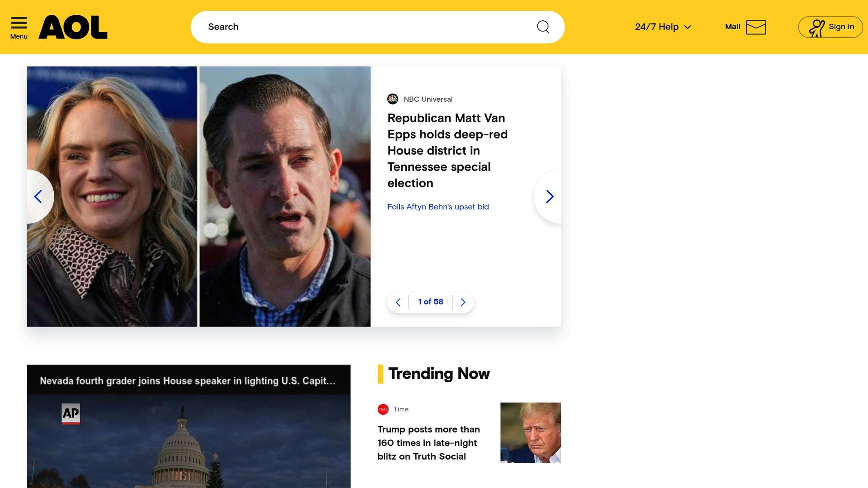Open the Mail envelope icon
Screen dimensions: 868x488
tap(756, 27)
